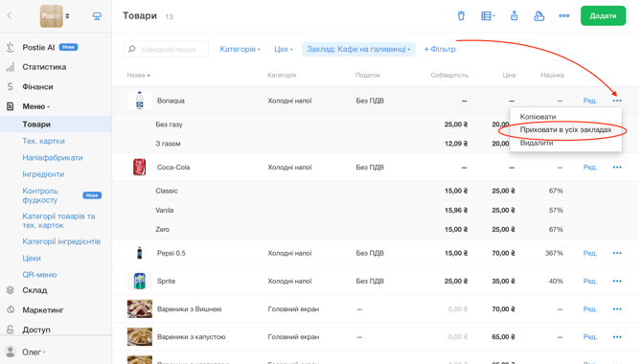
Task: Open the POS terminal icon in the sidebar
Action: tap(97, 16)
